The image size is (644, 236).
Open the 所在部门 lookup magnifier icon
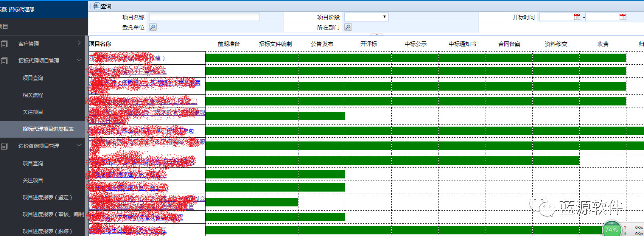point(348,27)
